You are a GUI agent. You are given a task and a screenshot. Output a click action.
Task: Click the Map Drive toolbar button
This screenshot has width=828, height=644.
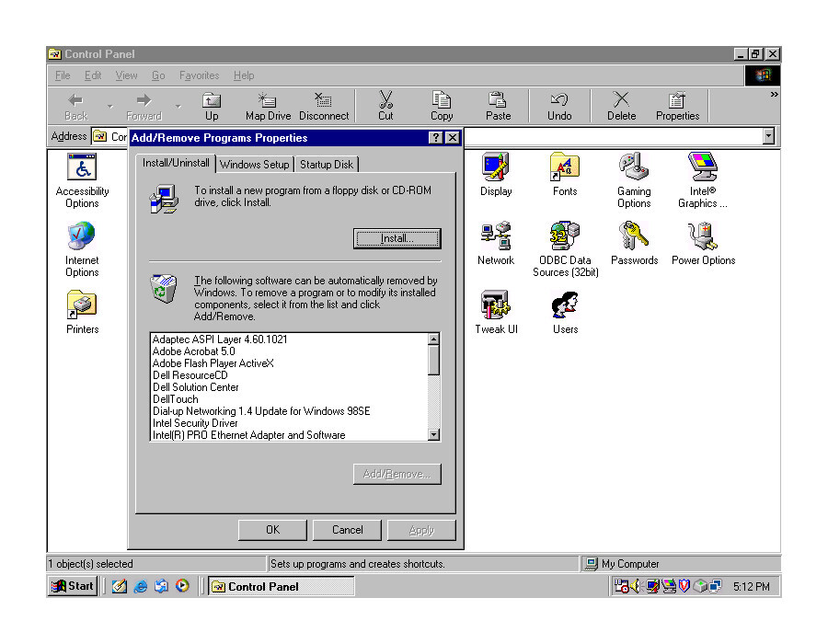[x=268, y=107]
